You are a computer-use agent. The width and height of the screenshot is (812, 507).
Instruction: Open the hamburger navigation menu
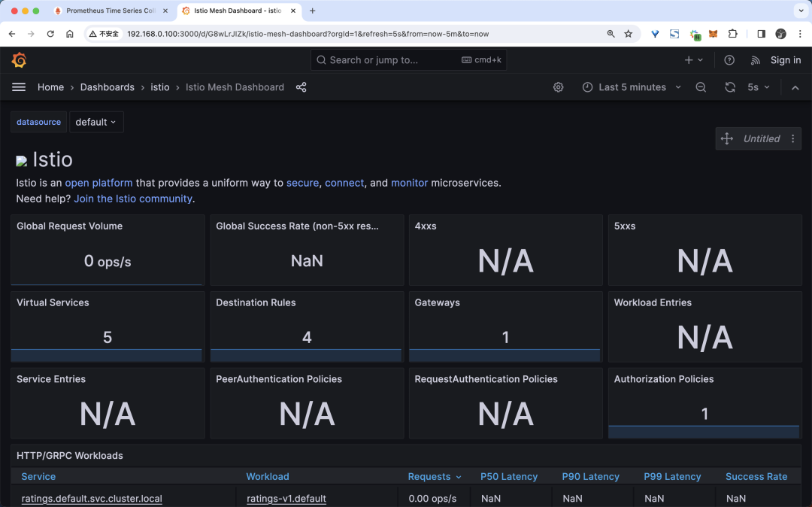tap(19, 87)
